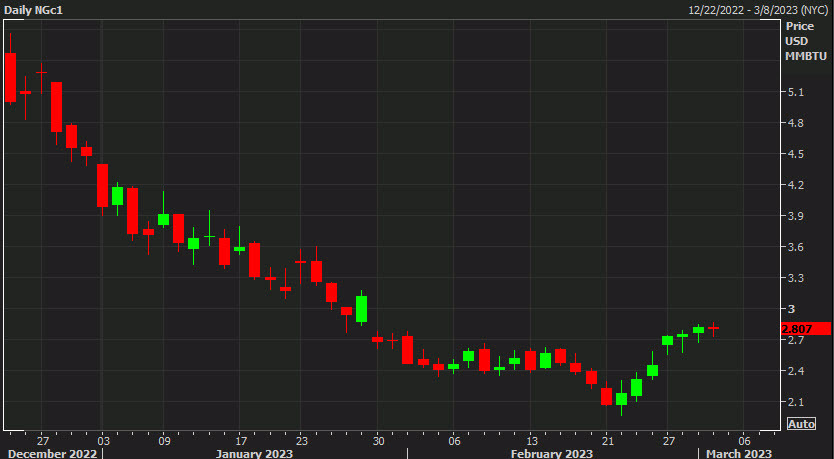Click the 5.1 price axis label
The height and width of the screenshot is (459, 834).
tap(796, 92)
